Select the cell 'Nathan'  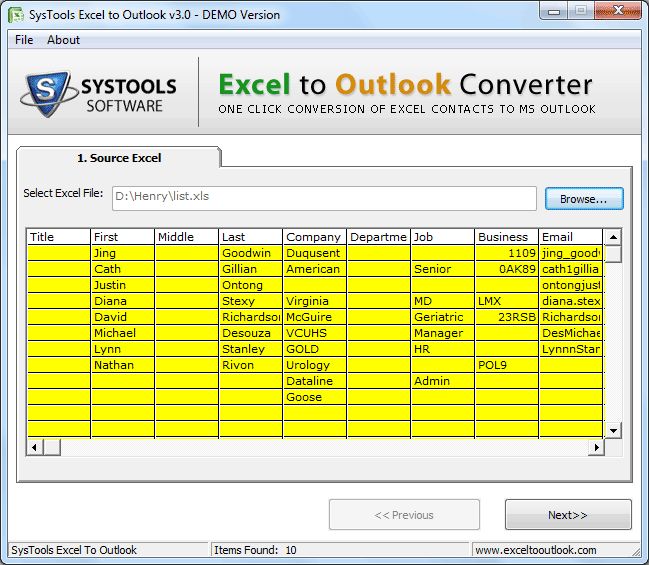pos(123,365)
